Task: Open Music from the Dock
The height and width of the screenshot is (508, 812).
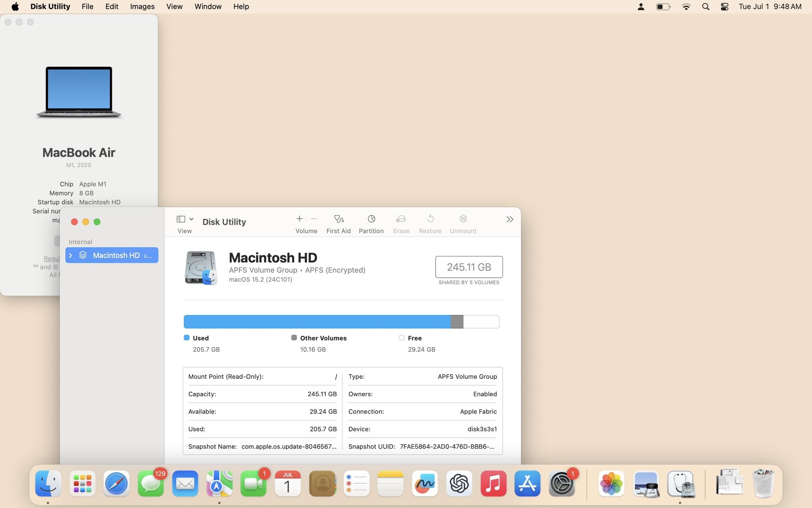Action: click(493, 483)
